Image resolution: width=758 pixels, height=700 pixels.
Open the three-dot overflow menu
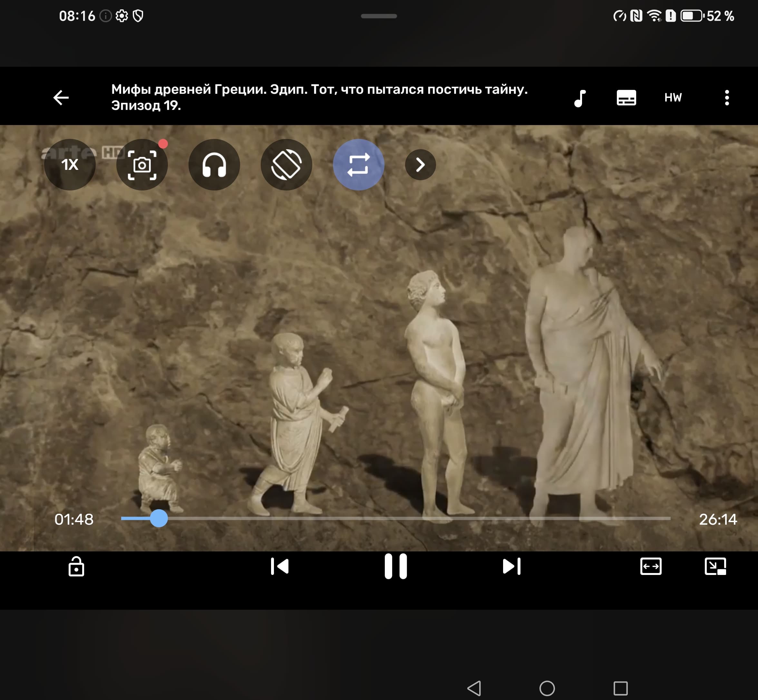pyautogui.click(x=726, y=98)
